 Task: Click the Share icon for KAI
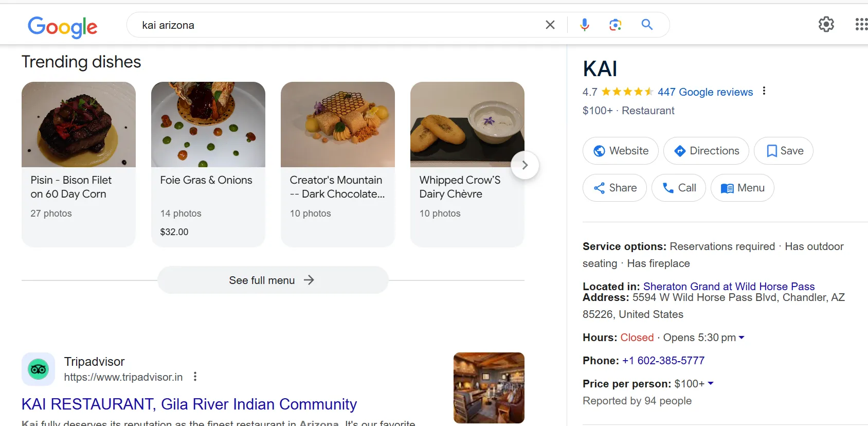pyautogui.click(x=600, y=188)
